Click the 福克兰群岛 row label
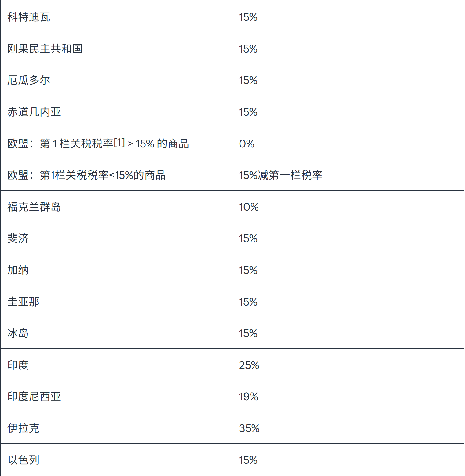465x476 pixels. coord(34,207)
